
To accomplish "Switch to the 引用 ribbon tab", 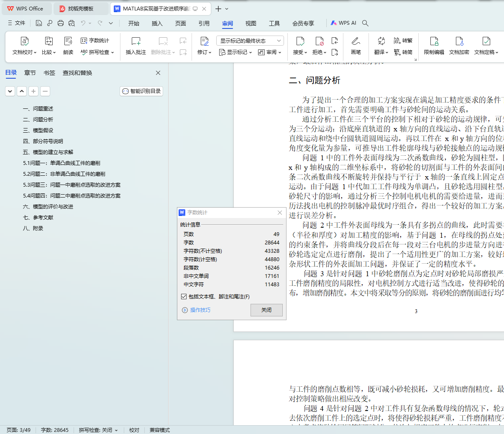I will click(204, 23).
